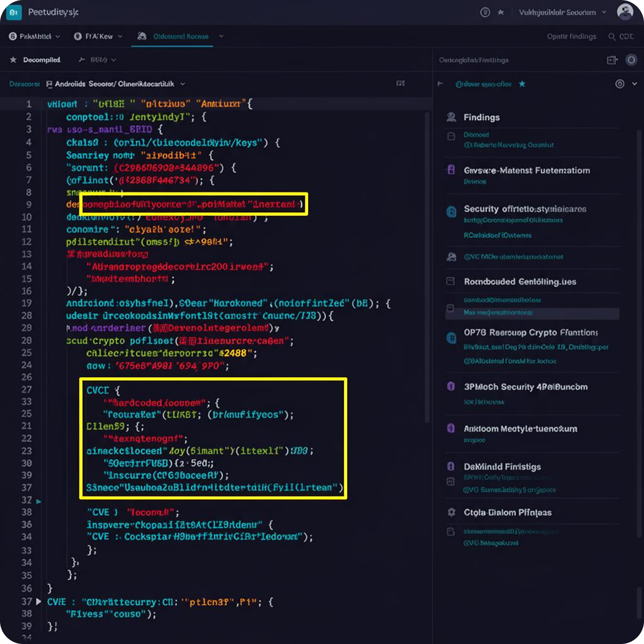Click the circular target icon in findings subheader
Image resolution: width=644 pixels, height=644 pixels.
(x=620, y=84)
